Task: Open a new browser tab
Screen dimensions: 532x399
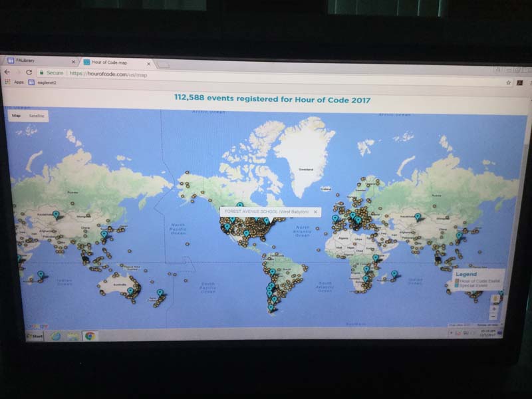Action: [x=163, y=65]
